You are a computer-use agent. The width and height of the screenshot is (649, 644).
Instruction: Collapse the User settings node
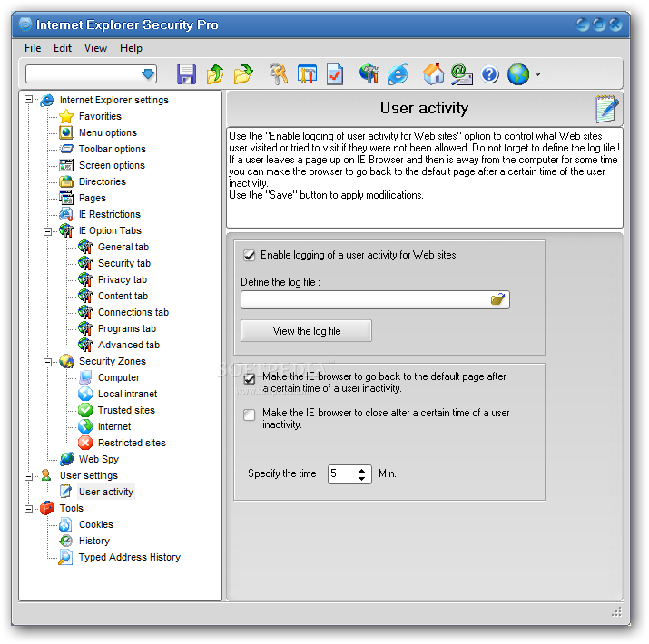point(28,476)
